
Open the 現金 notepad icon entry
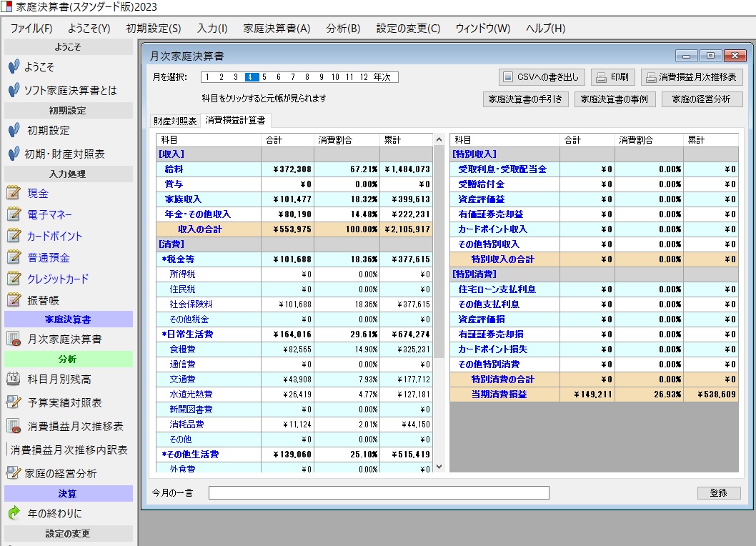pos(14,193)
